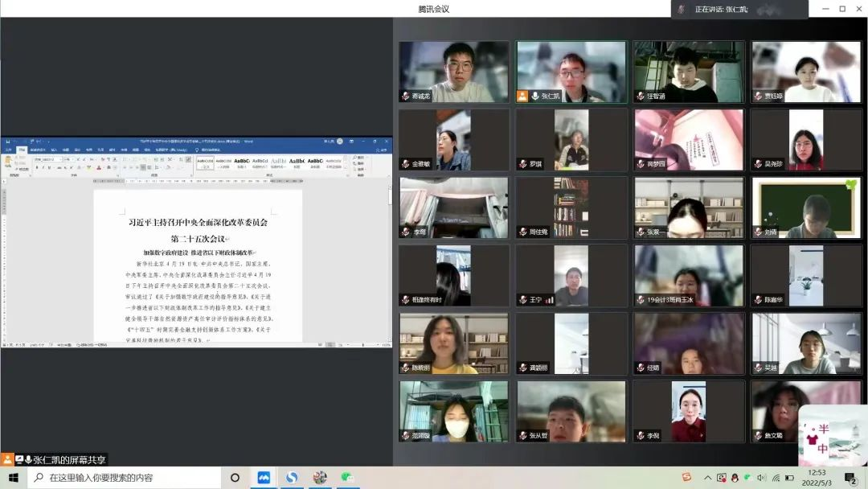Open WeChat from the taskbar
Image resolution: width=868 pixels, height=489 pixels.
pos(347,477)
